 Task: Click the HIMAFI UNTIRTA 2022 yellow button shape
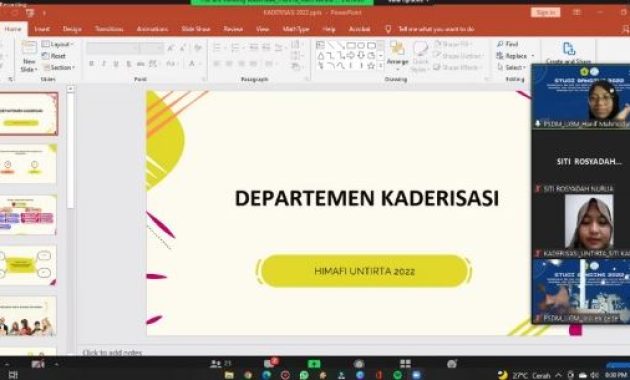[x=364, y=271]
